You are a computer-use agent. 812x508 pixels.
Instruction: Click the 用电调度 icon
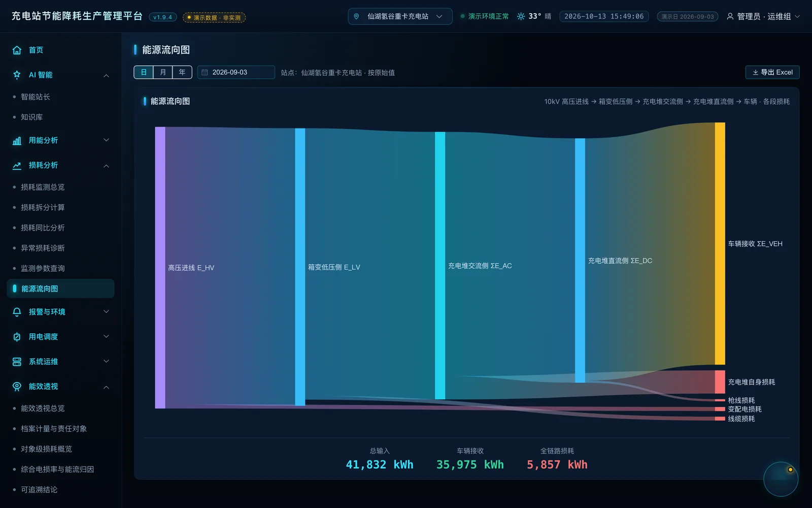tap(17, 337)
